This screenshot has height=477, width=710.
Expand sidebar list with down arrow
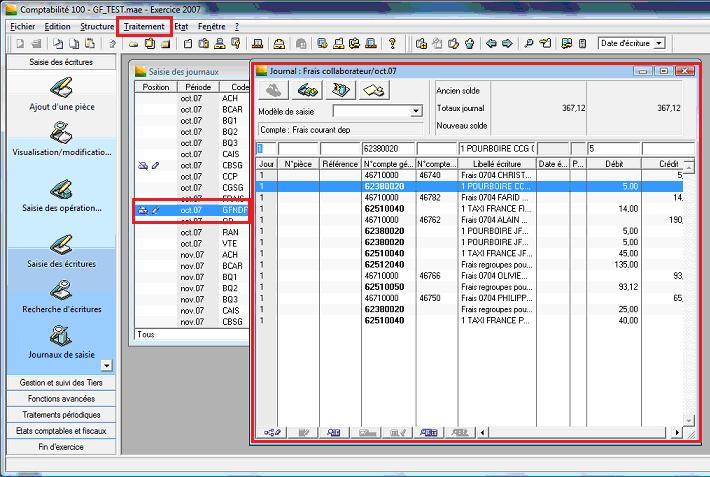[x=106, y=366]
